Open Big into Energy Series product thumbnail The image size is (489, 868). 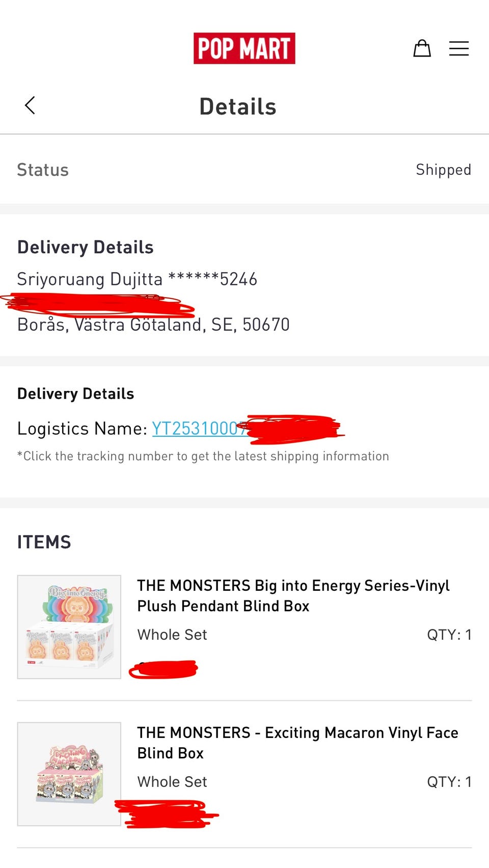pyautogui.click(x=69, y=627)
